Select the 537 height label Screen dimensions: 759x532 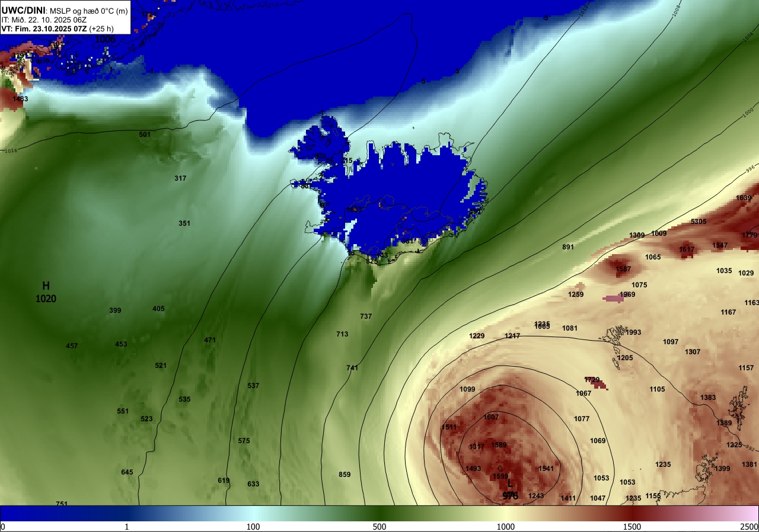click(253, 386)
